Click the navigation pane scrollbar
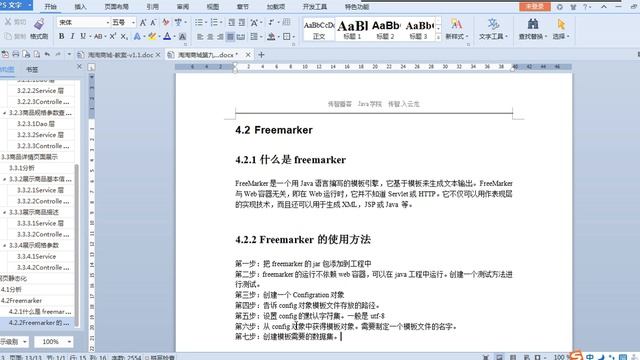This screenshot has height=360, width=640. tap(76, 245)
